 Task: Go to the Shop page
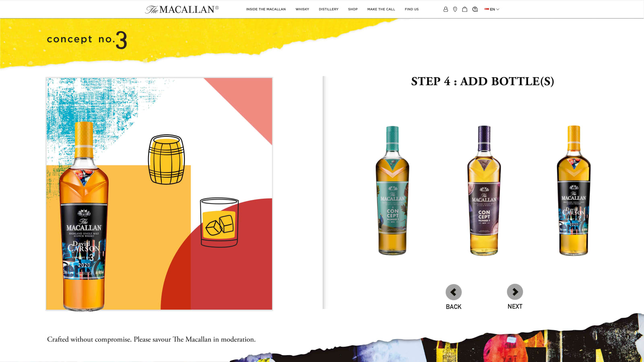pyautogui.click(x=353, y=9)
